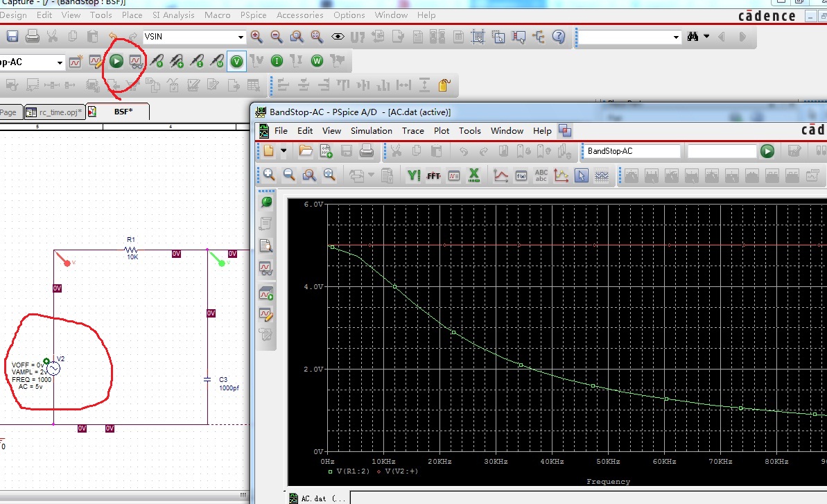Open PSpice Simulation menu
827x504 pixels.
(372, 131)
